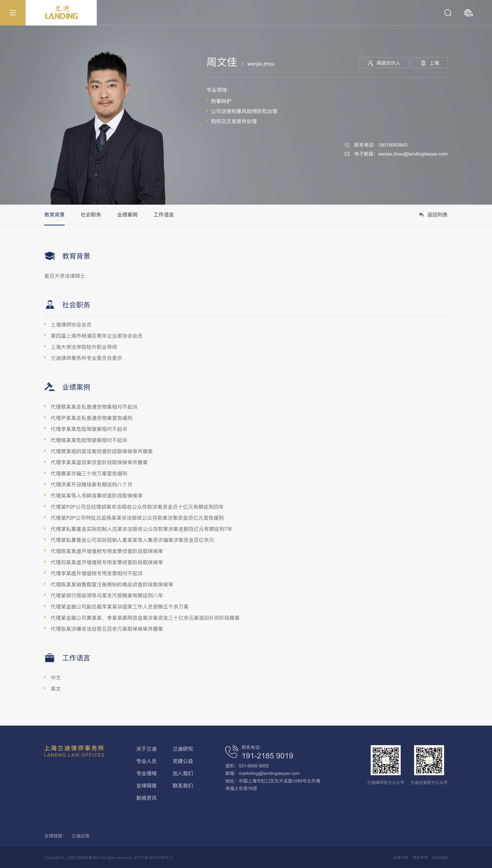
Task: Open the hamburger menu
Action: tap(12, 13)
